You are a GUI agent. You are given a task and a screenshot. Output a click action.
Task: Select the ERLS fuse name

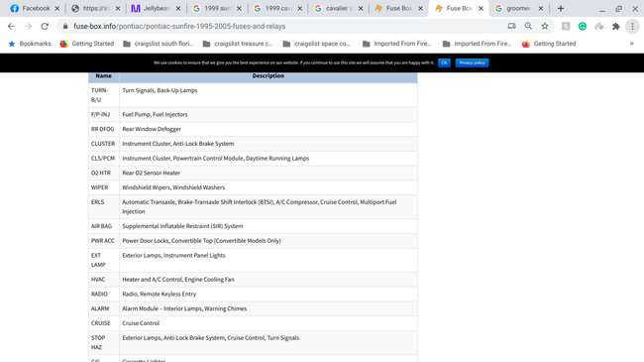tap(98, 202)
